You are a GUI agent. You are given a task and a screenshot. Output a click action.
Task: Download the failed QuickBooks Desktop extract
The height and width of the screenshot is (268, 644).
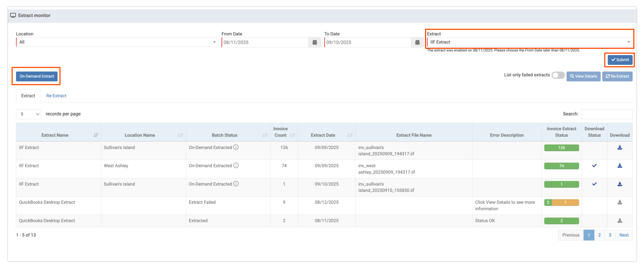[619, 202]
